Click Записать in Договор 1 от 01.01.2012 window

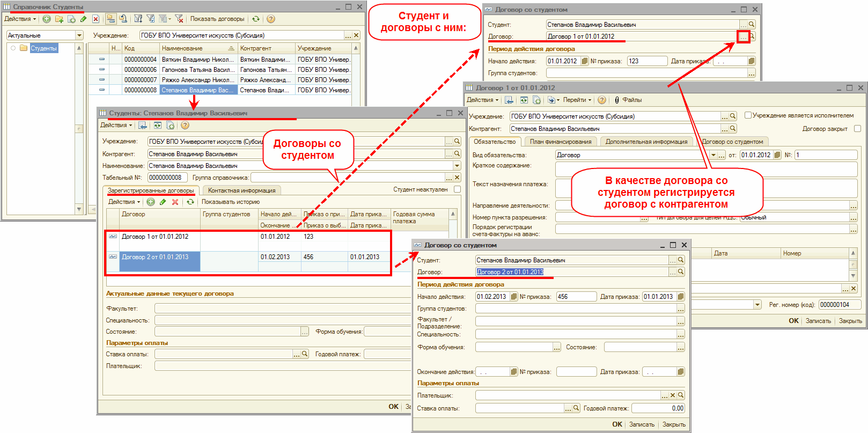tap(818, 321)
